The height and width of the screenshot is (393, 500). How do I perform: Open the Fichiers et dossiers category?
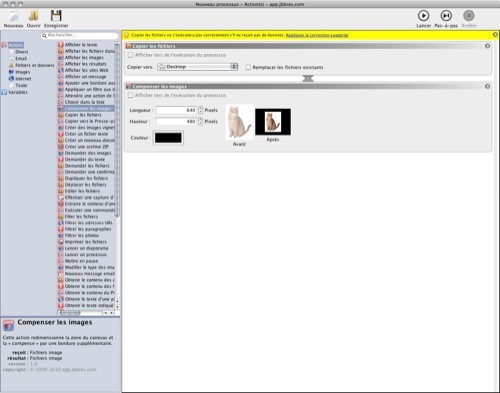tap(35, 65)
